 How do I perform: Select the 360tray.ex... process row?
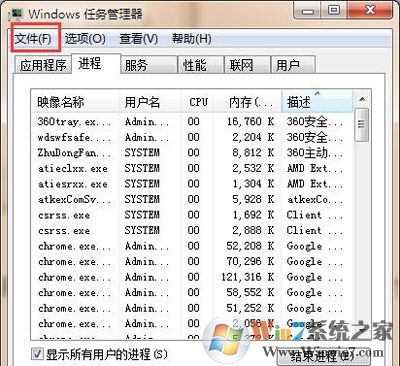click(x=192, y=122)
